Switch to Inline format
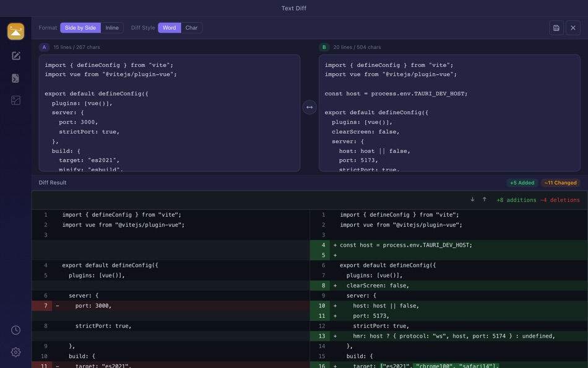The width and height of the screenshot is (588, 368). (112, 28)
